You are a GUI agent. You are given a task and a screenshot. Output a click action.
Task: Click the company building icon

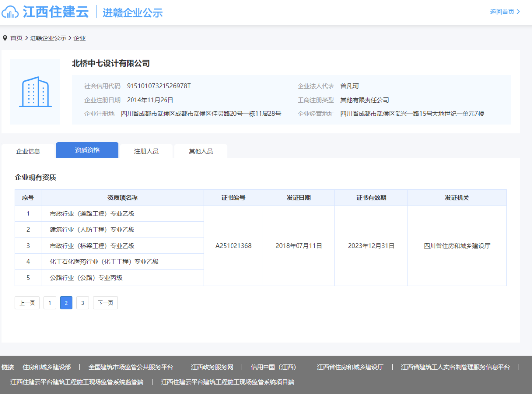click(35, 92)
